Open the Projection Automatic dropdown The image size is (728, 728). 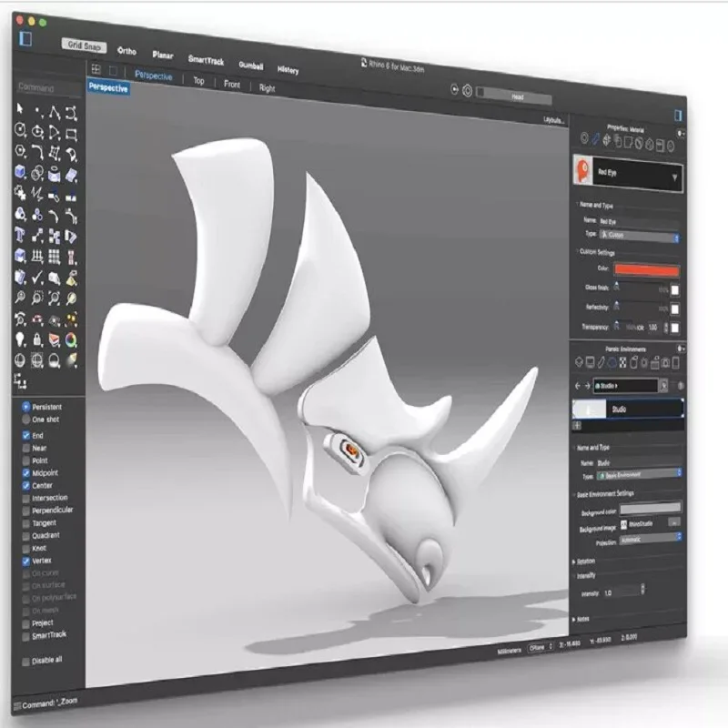pos(651,539)
